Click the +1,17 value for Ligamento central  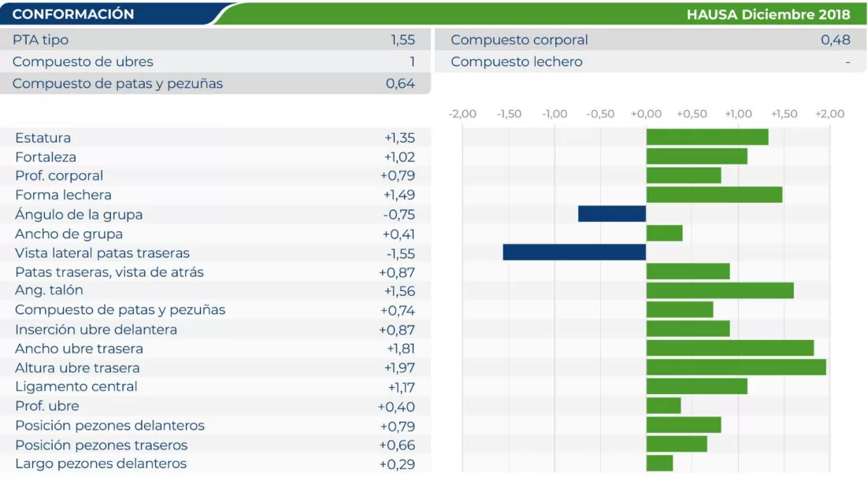[401, 387]
